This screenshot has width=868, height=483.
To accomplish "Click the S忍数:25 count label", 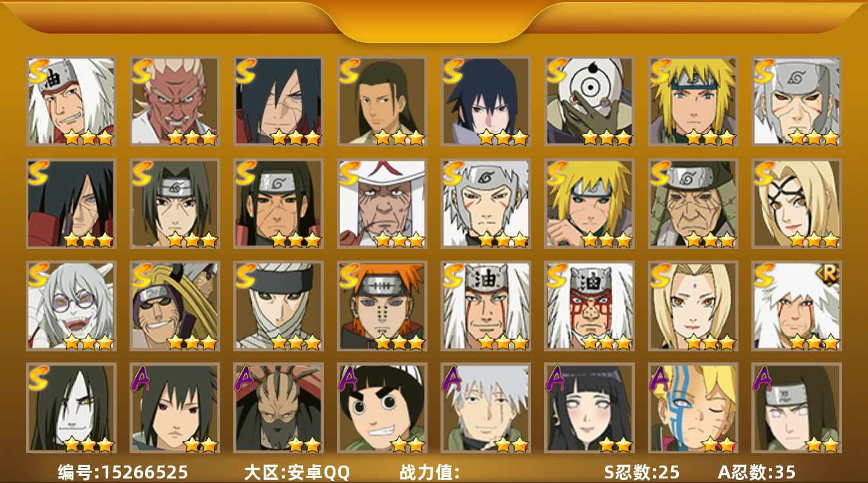I will [x=641, y=472].
